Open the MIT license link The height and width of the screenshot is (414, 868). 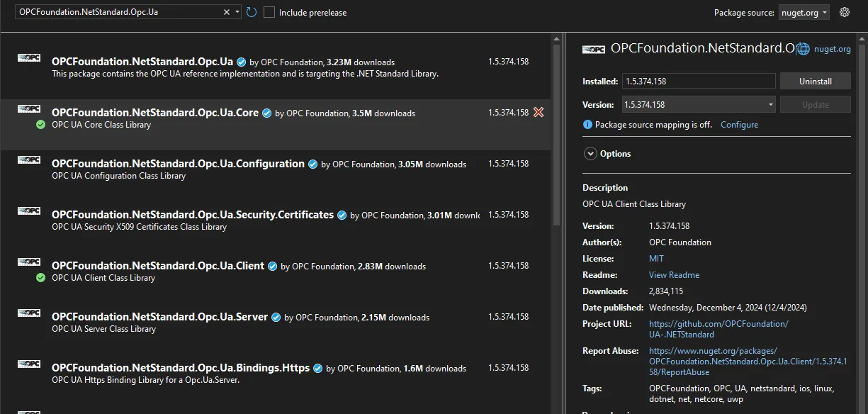coord(656,259)
